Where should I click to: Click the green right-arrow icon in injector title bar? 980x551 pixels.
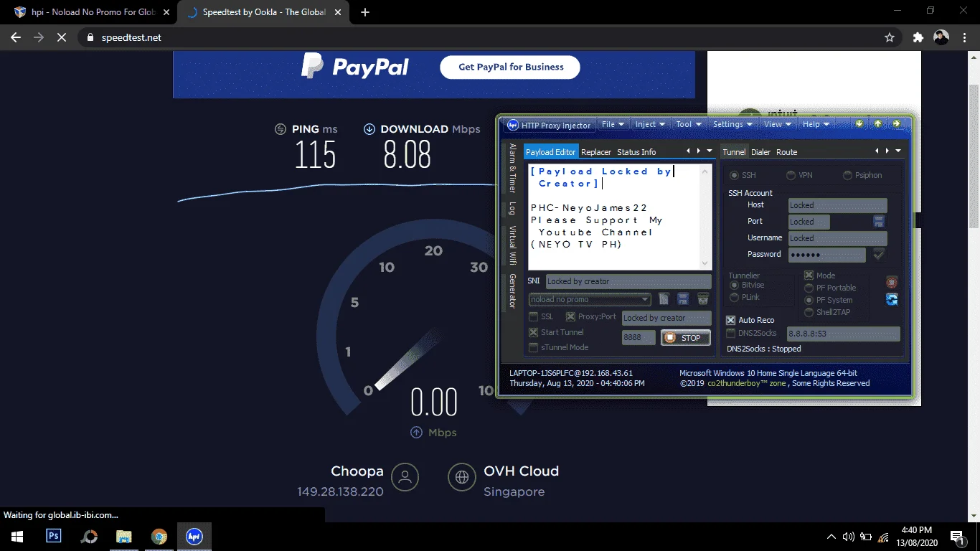pos(896,124)
